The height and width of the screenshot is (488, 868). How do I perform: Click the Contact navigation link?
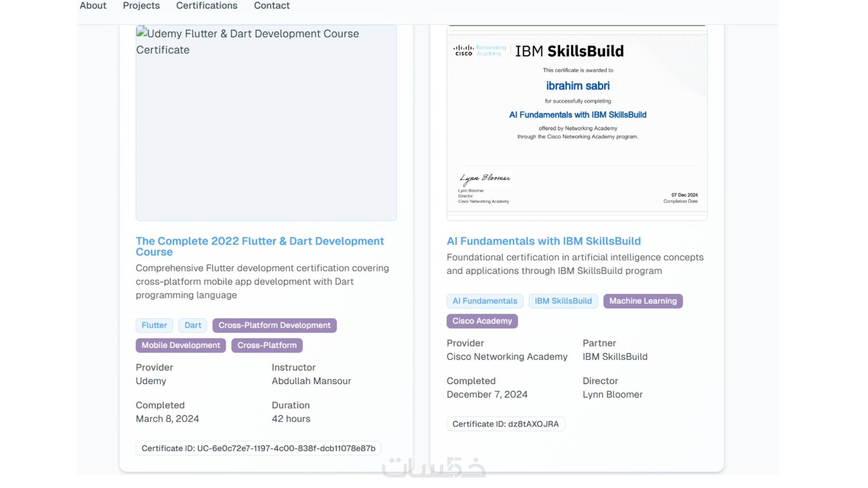click(271, 6)
